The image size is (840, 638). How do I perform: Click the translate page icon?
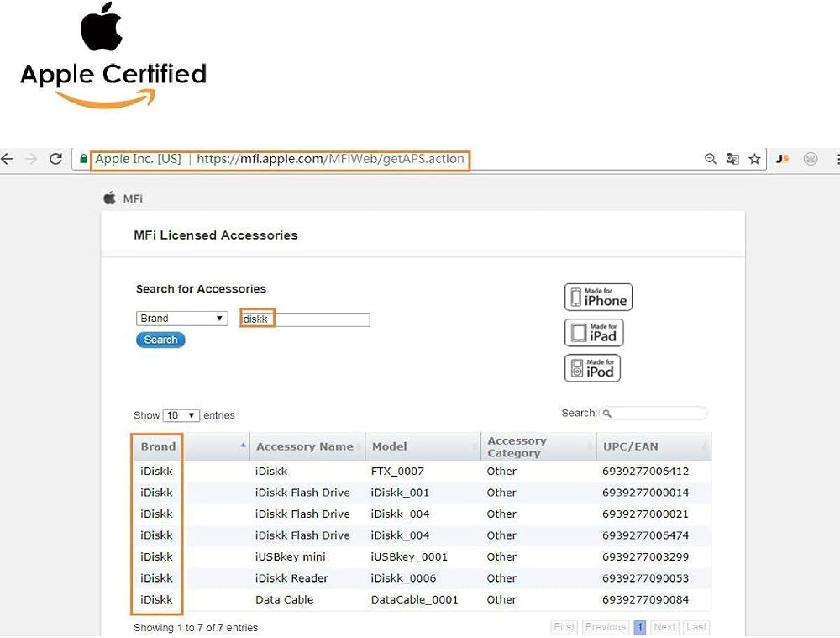pos(732,159)
